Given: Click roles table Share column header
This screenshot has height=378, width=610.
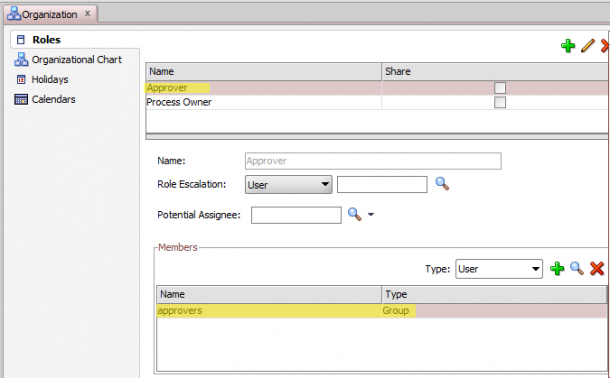Looking at the screenshot, I should [x=494, y=72].
